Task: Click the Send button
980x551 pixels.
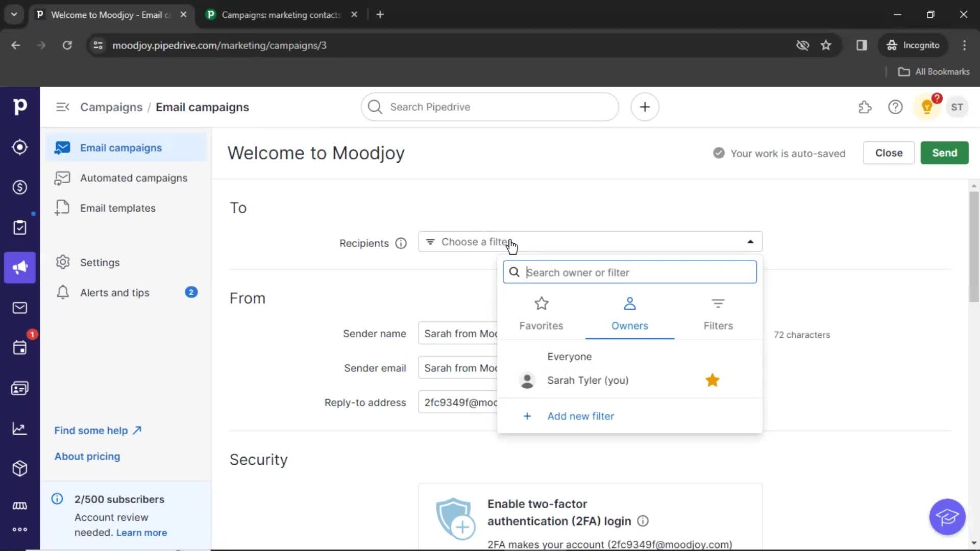Action: 944,153
